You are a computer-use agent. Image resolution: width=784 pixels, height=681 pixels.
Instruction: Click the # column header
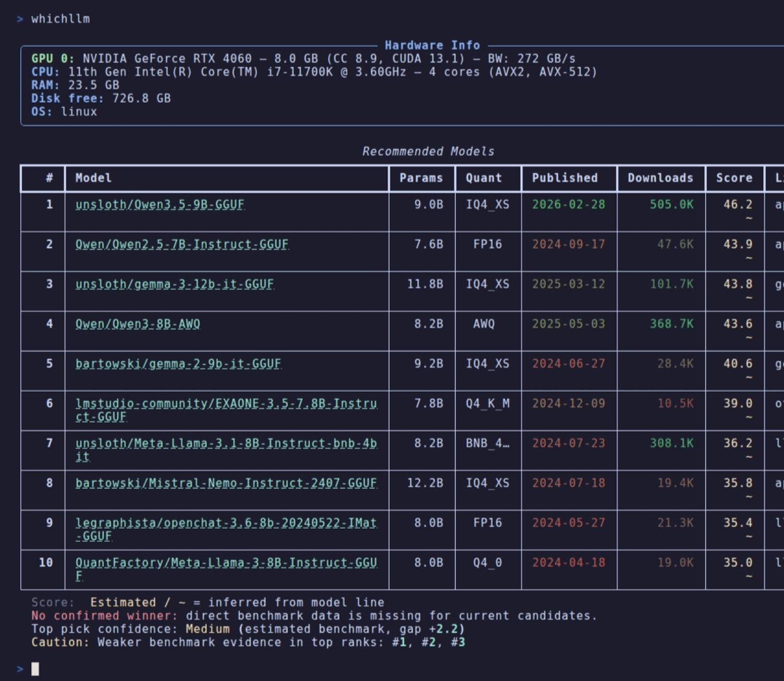point(50,178)
